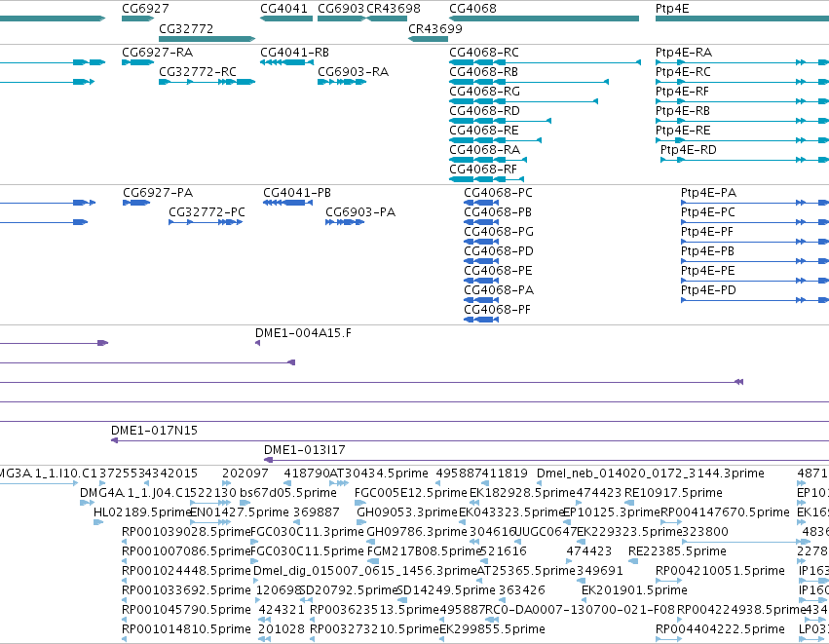Click protein Ptp4E-PE
The width and height of the screenshot is (829, 644).
point(755,281)
